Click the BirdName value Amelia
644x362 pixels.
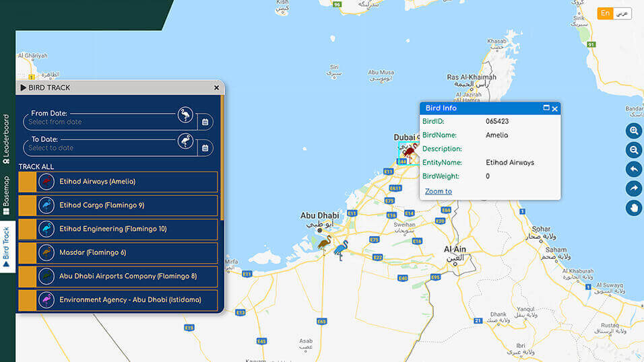[496, 135]
